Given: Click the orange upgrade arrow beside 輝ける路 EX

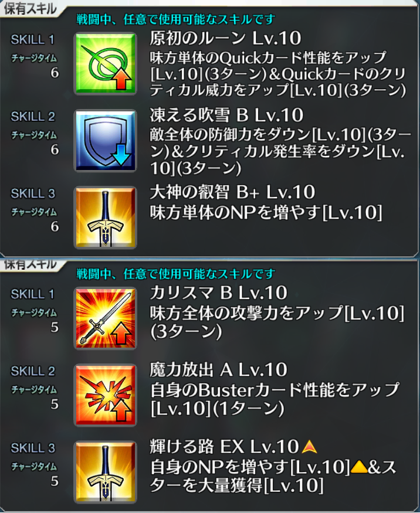Looking at the screenshot, I should click(x=309, y=447).
